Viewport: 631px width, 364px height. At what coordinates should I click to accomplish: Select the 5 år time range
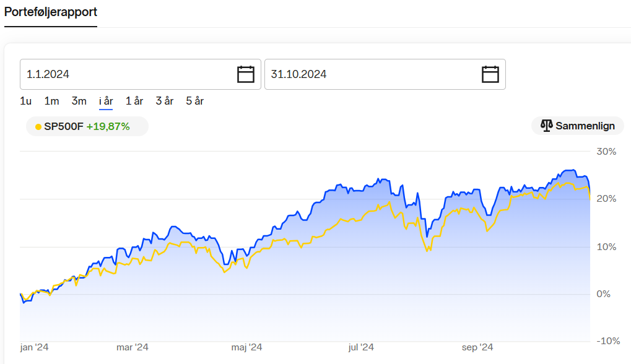pos(195,101)
